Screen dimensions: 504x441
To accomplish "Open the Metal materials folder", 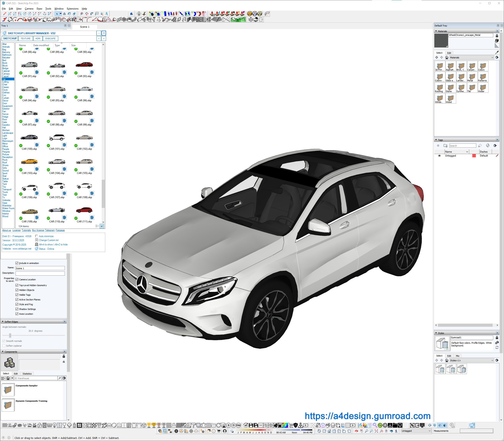I will pos(472,77).
